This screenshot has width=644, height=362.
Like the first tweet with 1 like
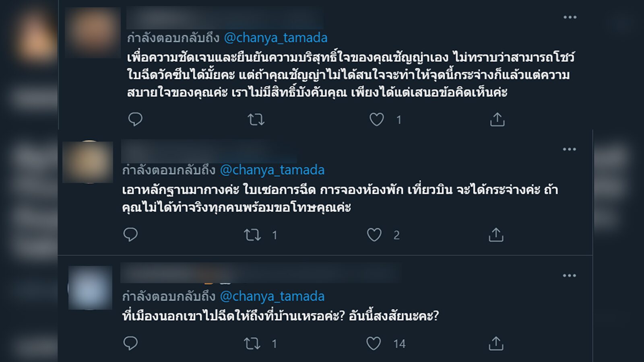tap(377, 119)
